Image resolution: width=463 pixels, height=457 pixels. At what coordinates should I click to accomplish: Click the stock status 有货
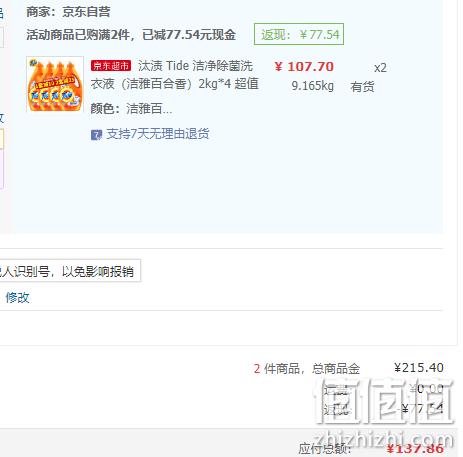[x=362, y=87]
